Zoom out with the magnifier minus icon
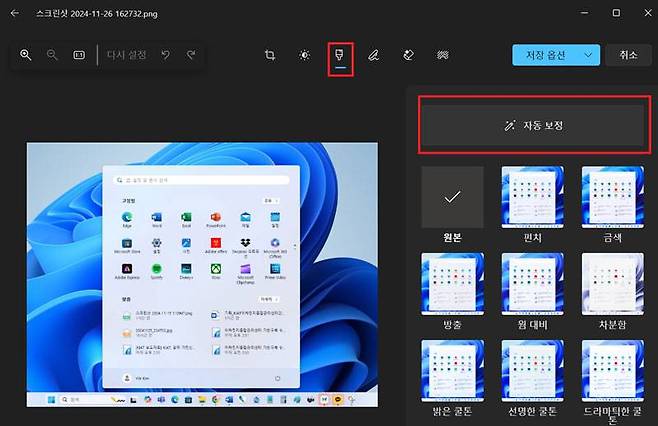 click(52, 55)
